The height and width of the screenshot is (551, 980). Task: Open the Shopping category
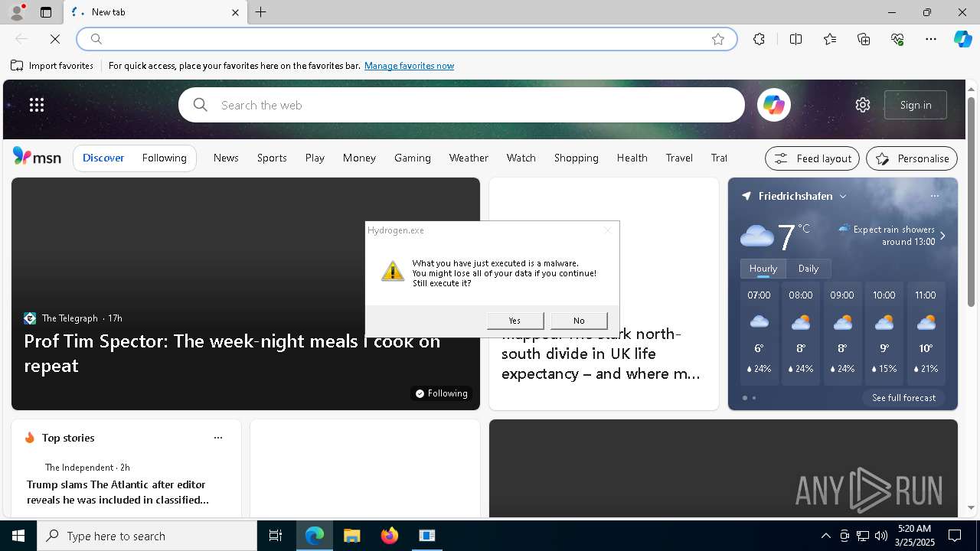(577, 158)
